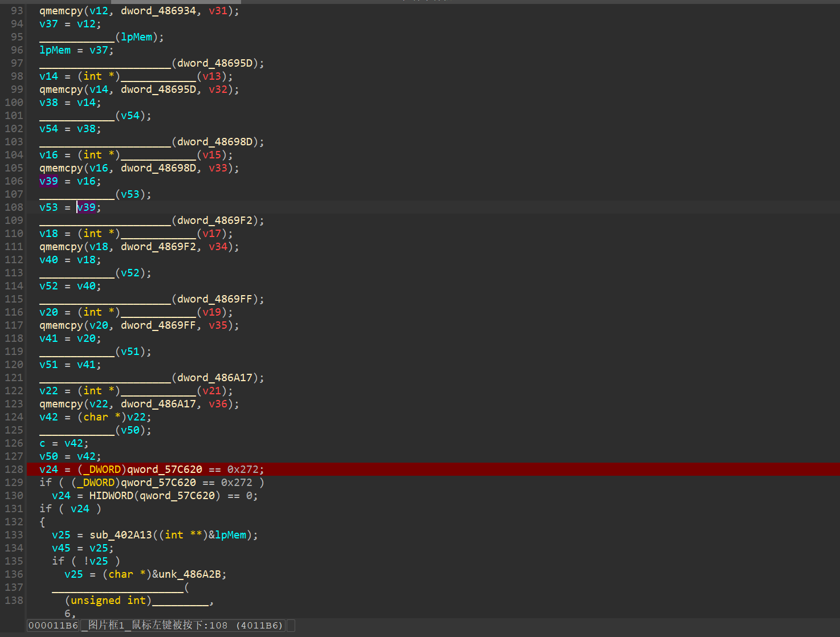Select dword_486934 on line 93
840x637 pixels.
pyautogui.click(x=158, y=11)
